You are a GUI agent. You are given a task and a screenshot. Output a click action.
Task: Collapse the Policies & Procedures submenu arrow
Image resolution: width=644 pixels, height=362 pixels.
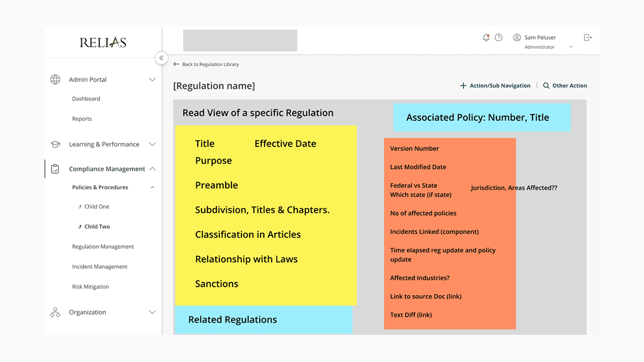(x=152, y=187)
